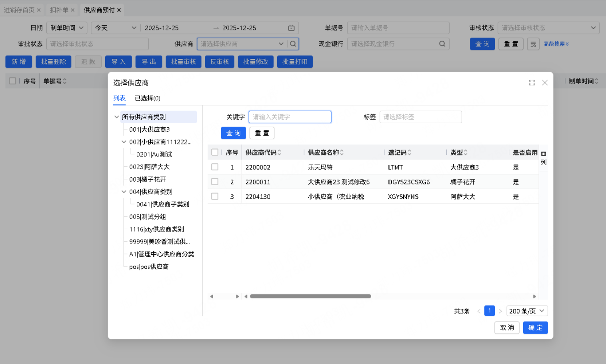Toggle the select-all checkbox in supplier table
This screenshot has height=364, width=606.
[x=215, y=152]
